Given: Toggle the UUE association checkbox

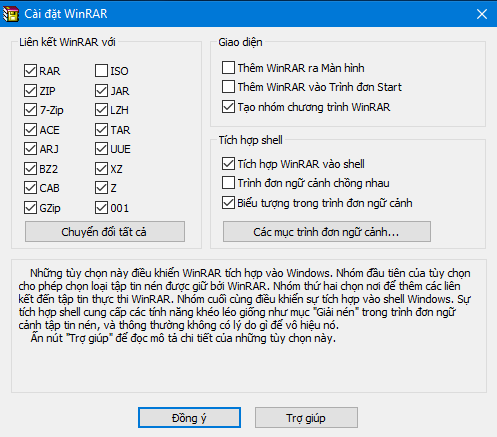Looking at the screenshot, I should [x=101, y=149].
